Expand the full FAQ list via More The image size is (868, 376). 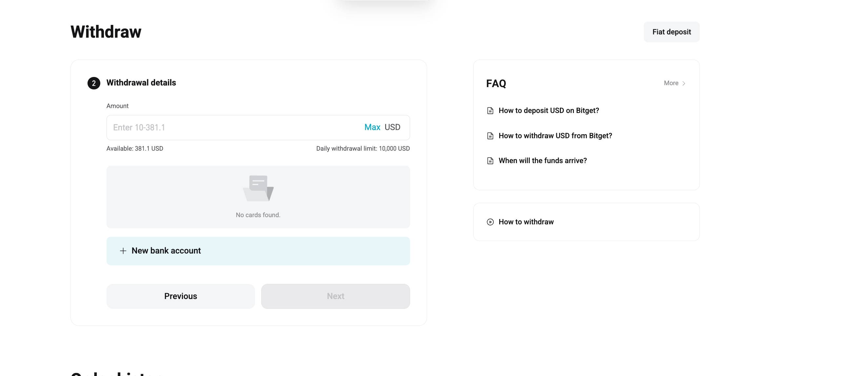(672, 83)
